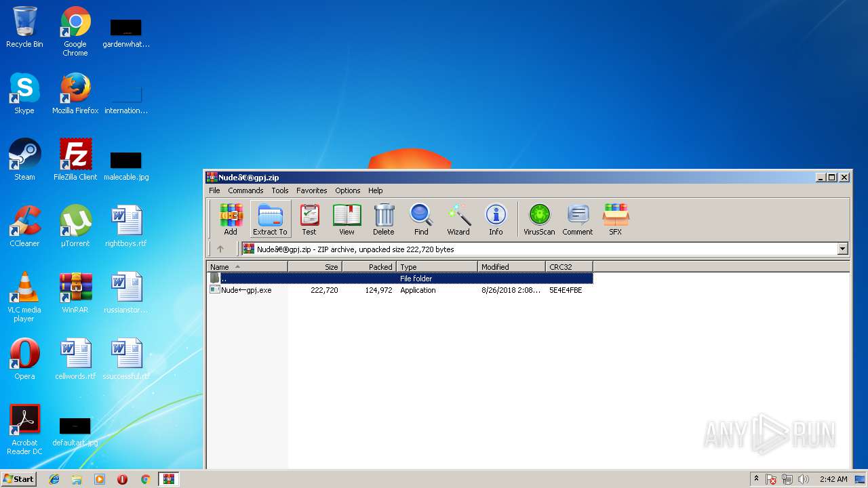Sort by the Name column header

247,266
